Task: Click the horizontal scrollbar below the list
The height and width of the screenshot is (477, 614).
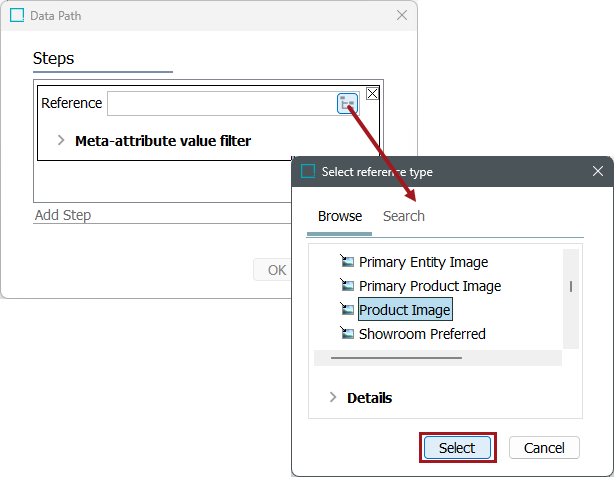Action: [396, 357]
